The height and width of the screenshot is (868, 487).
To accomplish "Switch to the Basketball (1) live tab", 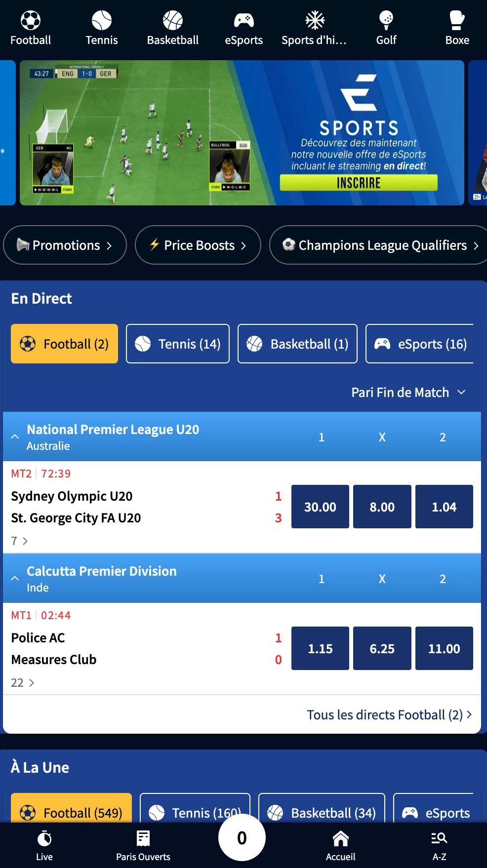I will [297, 344].
